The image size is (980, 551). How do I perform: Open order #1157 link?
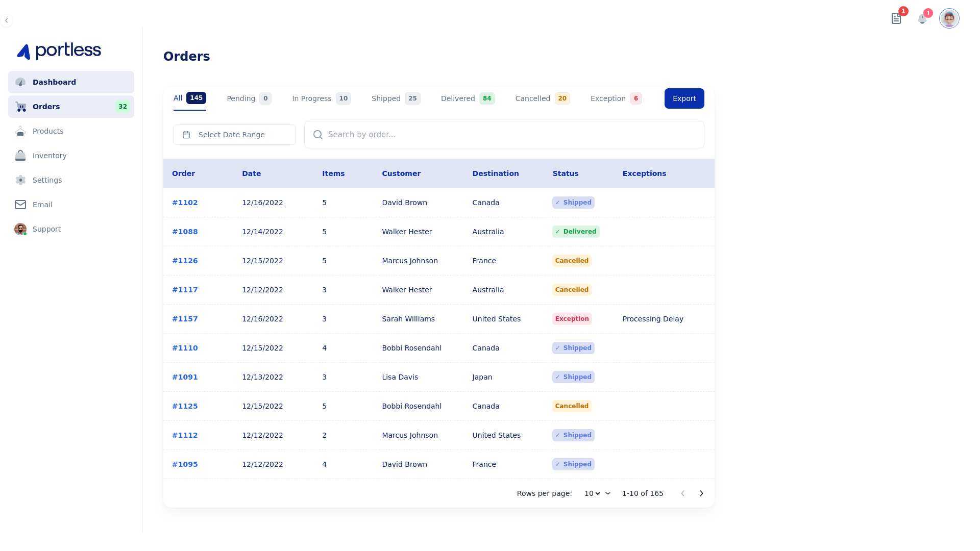[x=185, y=319]
